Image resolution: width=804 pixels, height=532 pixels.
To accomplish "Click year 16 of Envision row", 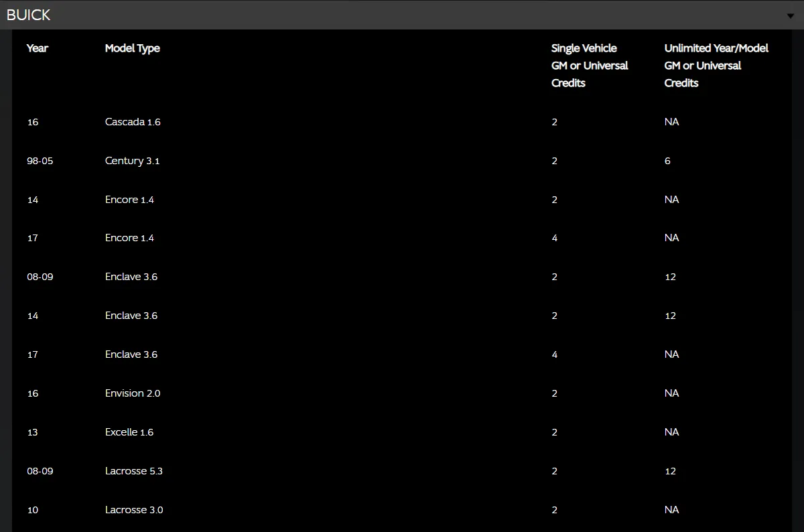I will [x=33, y=393].
